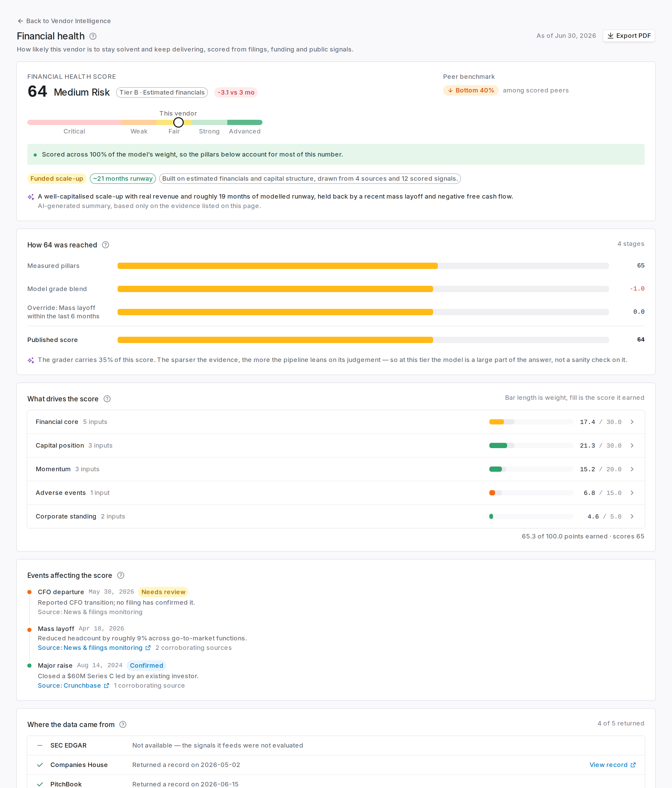Screen dimensions: 672x788
Task: Click the This vendor marker on risk scale
Action: (178, 122)
